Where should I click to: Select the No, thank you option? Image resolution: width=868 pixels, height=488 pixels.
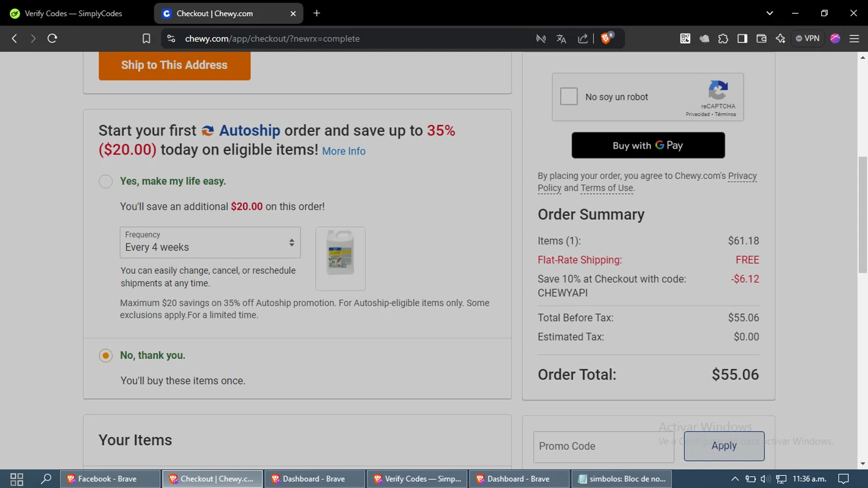click(105, 355)
